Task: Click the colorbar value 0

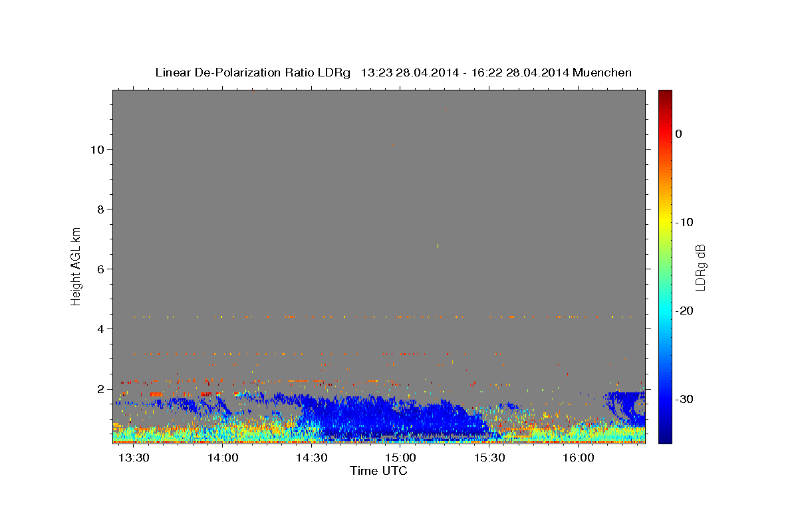Action: (x=678, y=134)
